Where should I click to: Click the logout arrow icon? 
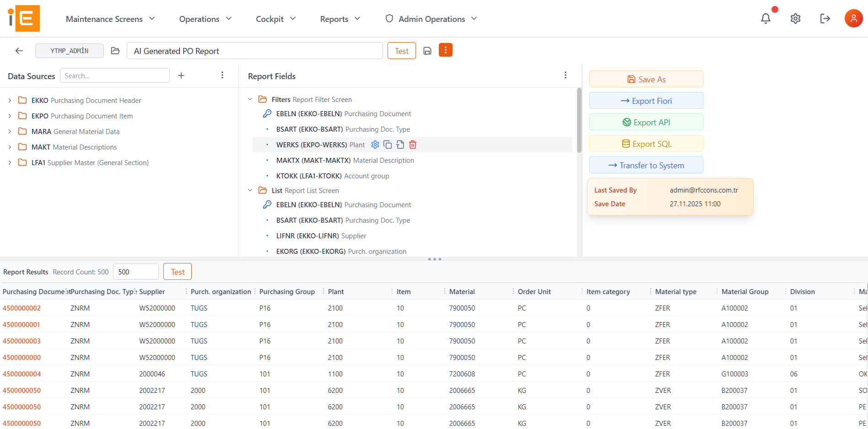pos(825,19)
